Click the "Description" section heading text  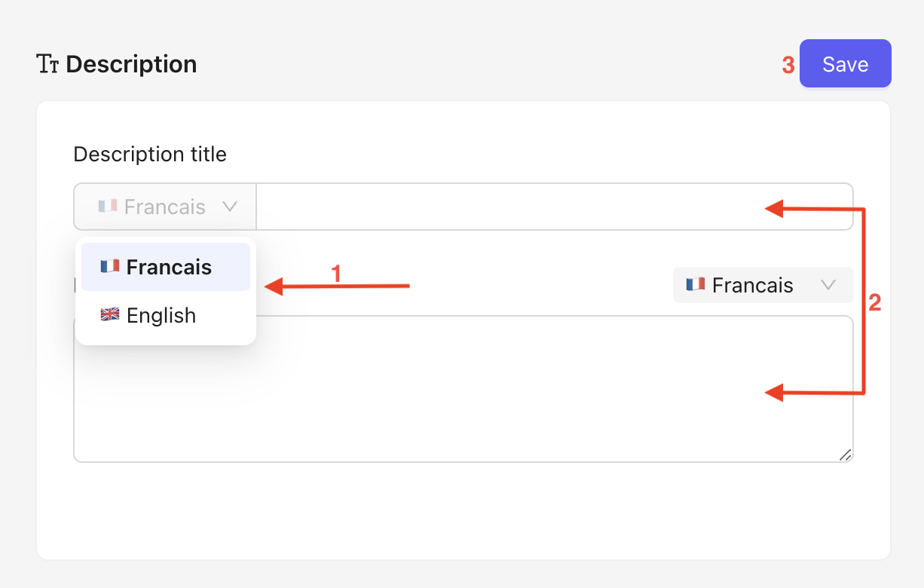click(131, 65)
